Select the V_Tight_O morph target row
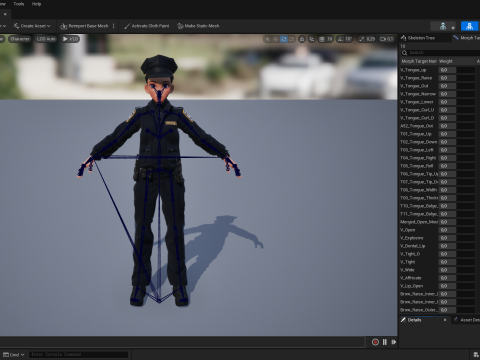 click(410, 254)
